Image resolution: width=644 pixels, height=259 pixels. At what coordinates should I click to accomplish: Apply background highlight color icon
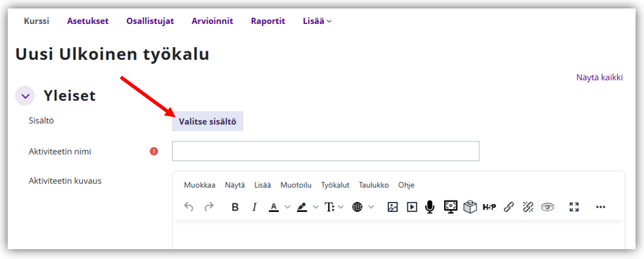(x=302, y=208)
